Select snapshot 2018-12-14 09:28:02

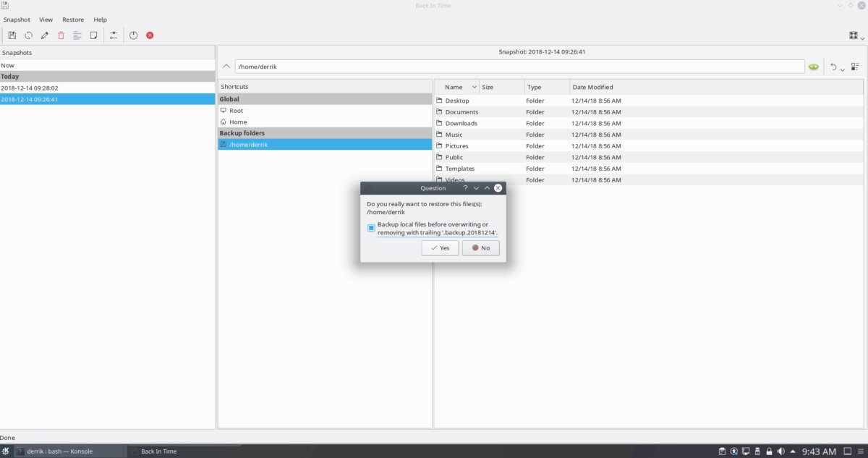pyautogui.click(x=108, y=88)
